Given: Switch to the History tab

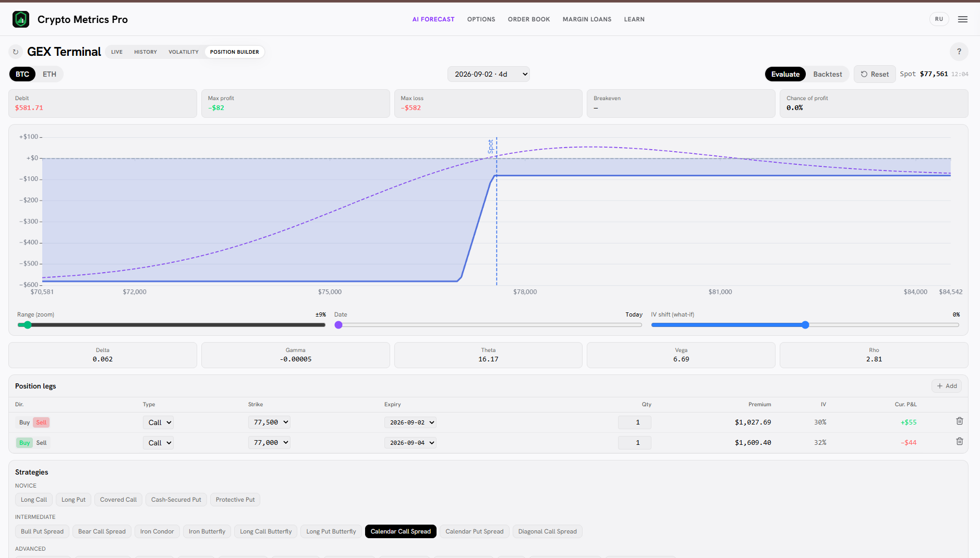Looking at the screenshot, I should point(146,52).
